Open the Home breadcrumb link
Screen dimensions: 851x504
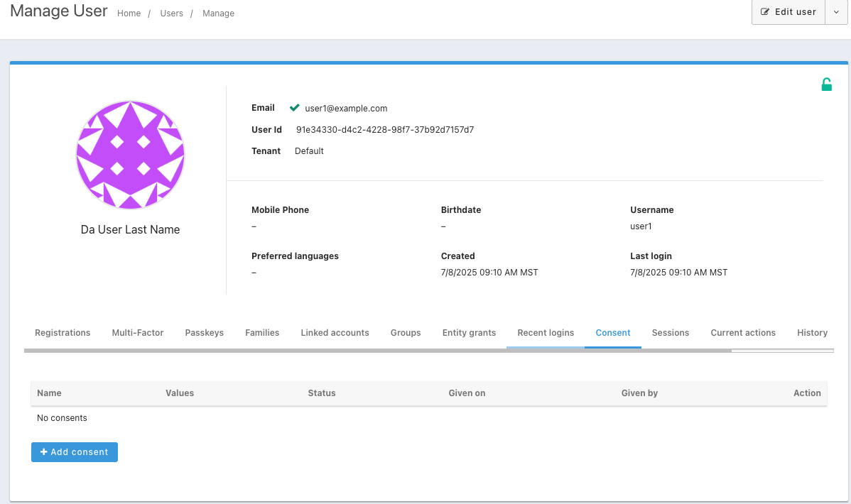pyautogui.click(x=129, y=13)
